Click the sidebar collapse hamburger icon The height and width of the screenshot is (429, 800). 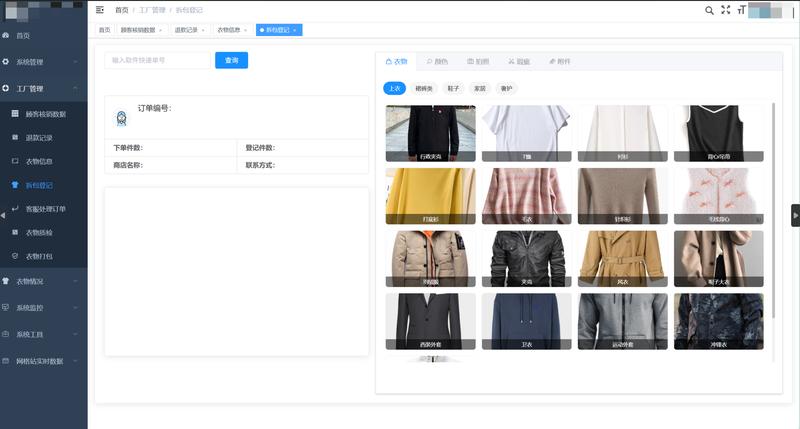[x=100, y=10]
